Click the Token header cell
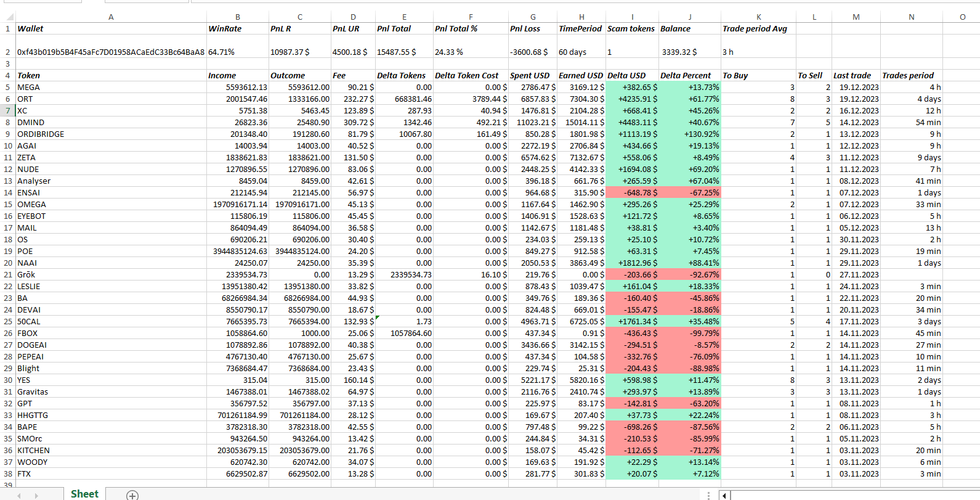The width and height of the screenshot is (980, 500). (x=111, y=76)
